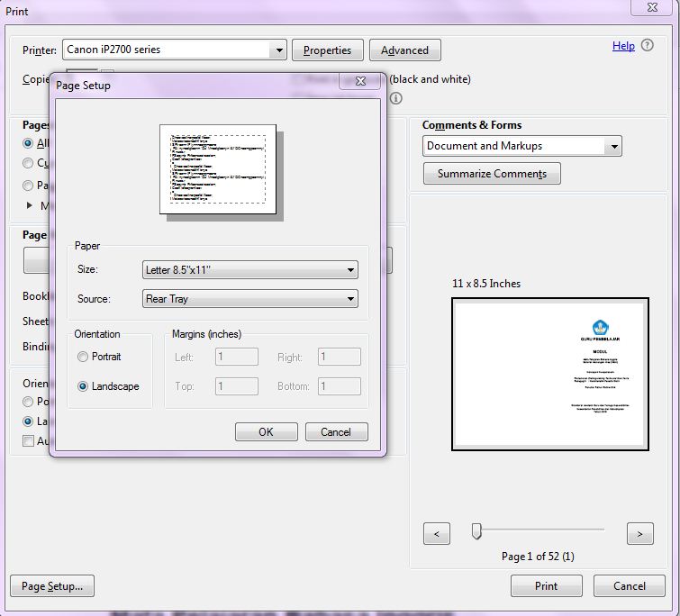Open the paper Size Letter dropdown
Screen dimensions: 680x616
point(250,269)
